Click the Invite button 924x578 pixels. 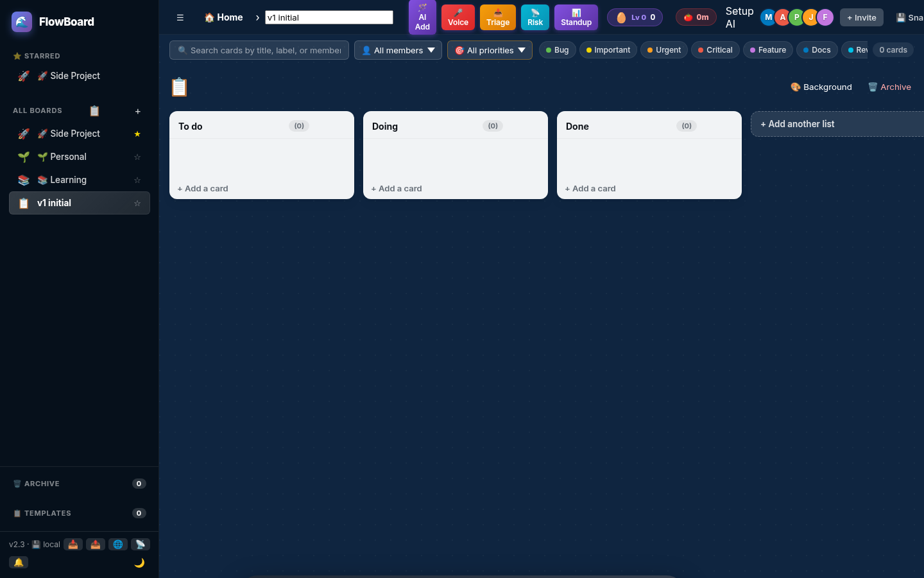[862, 17]
